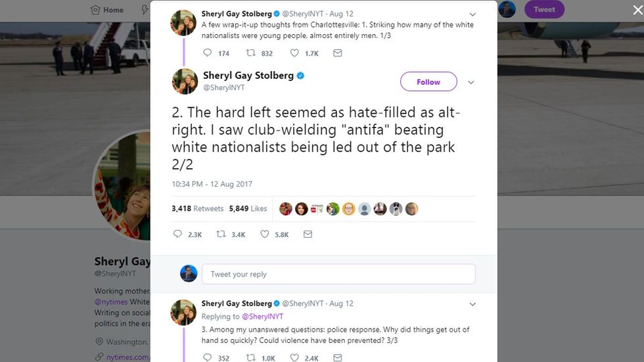Click the envelope icon on the first tweet
The height and width of the screenshot is (362, 644).
[x=337, y=53]
